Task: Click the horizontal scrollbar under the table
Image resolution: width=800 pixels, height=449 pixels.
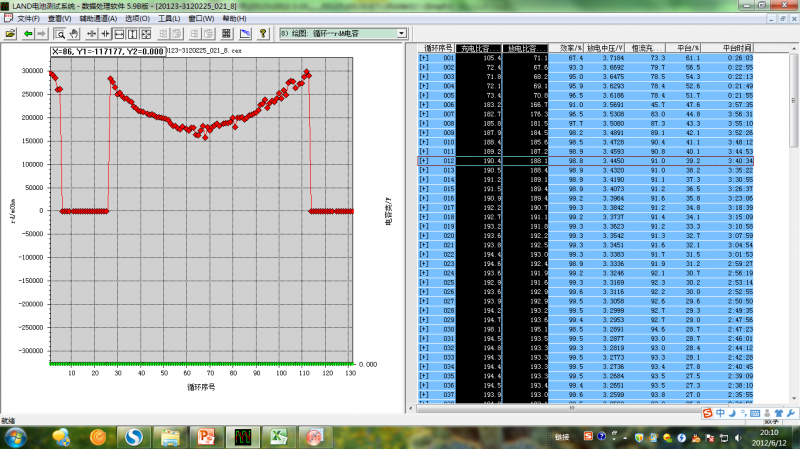Action: (x=571, y=408)
